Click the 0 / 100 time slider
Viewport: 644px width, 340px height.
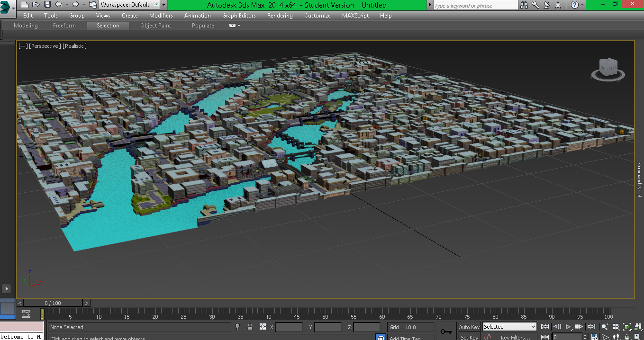pos(53,303)
